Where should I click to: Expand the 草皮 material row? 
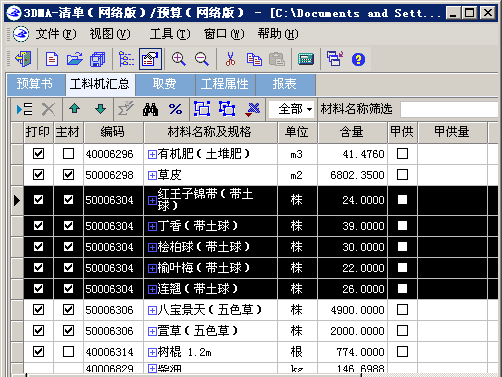point(152,175)
